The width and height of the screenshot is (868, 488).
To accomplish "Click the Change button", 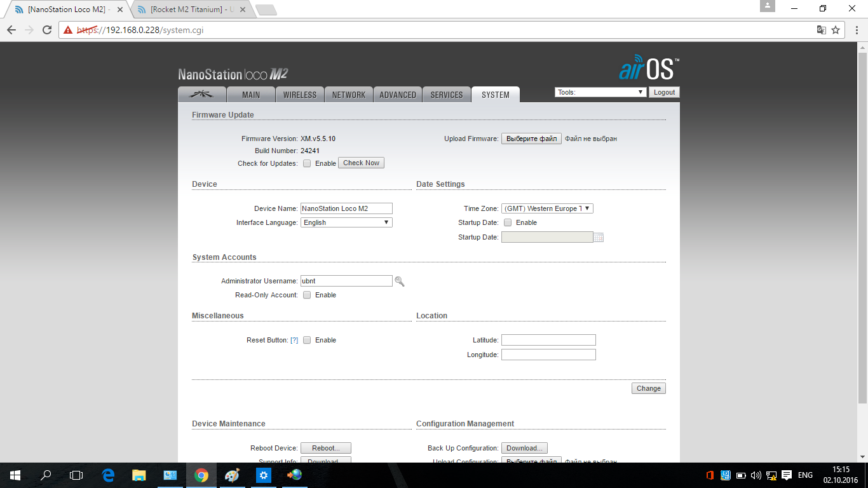I will (649, 388).
